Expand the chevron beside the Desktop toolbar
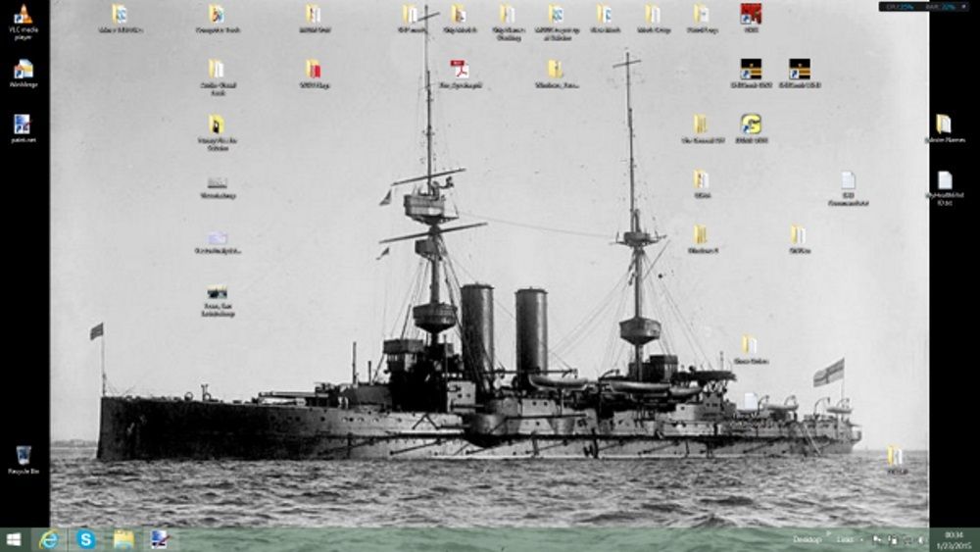Image resolution: width=980 pixels, height=552 pixels. (x=829, y=534)
